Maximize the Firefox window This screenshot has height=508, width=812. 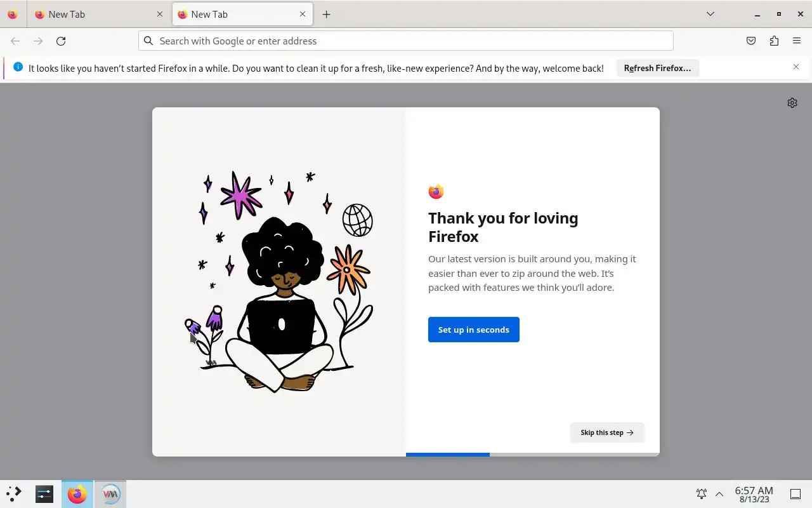779,14
